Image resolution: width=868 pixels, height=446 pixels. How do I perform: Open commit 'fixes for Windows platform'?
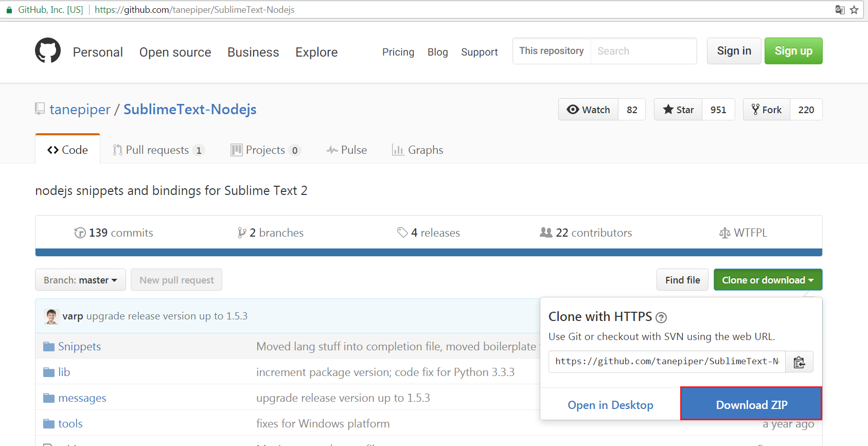(323, 423)
